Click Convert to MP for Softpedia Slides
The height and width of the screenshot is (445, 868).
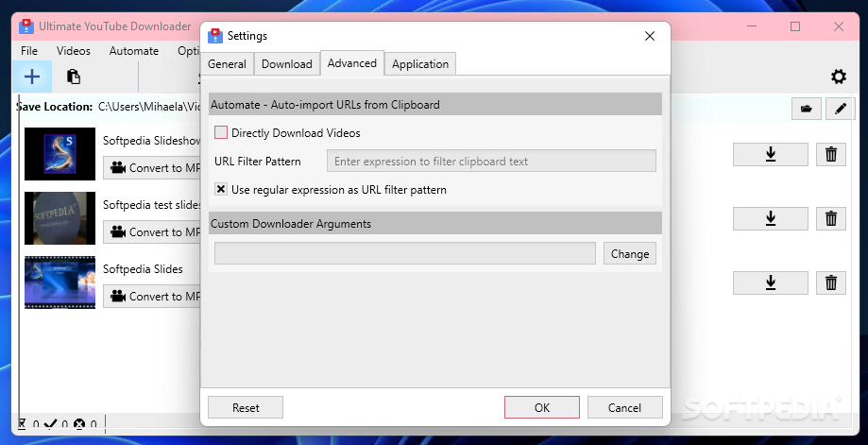click(x=152, y=296)
